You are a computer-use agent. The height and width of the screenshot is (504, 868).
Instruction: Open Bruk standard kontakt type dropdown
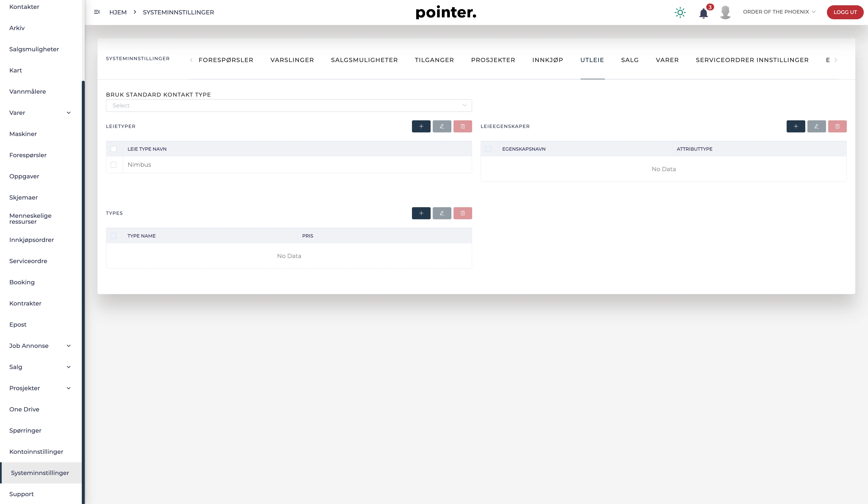(289, 105)
